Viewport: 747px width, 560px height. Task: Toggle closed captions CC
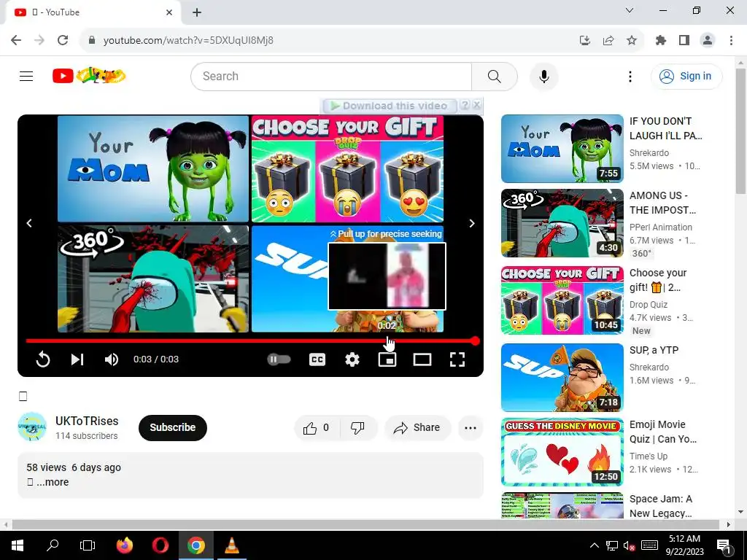pyautogui.click(x=317, y=359)
